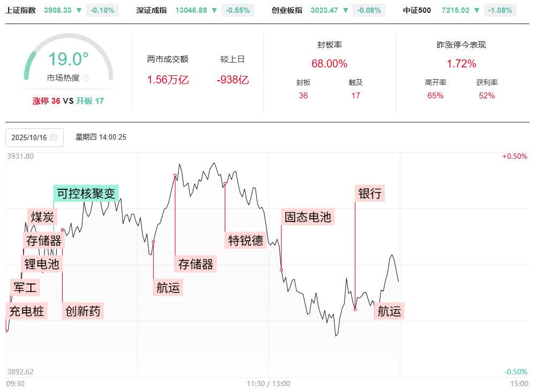Click the 涨停 36 count text
This screenshot has height=392, width=533.
(46, 101)
